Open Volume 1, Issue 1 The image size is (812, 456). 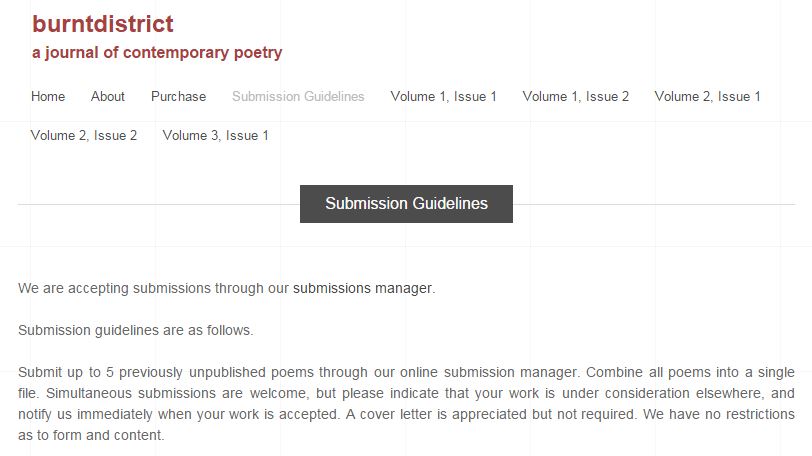click(x=443, y=97)
